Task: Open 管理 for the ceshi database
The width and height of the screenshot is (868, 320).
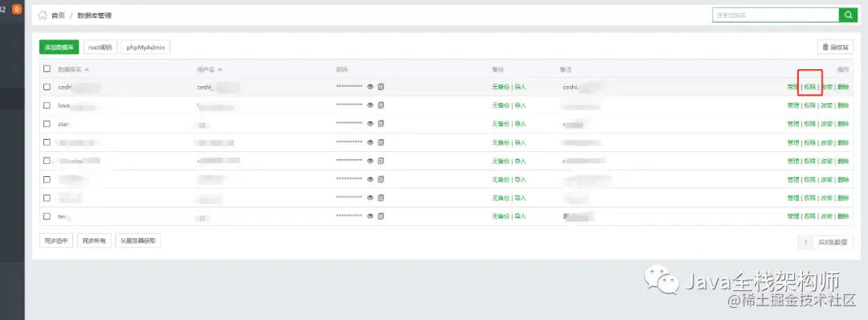Action: (792, 87)
